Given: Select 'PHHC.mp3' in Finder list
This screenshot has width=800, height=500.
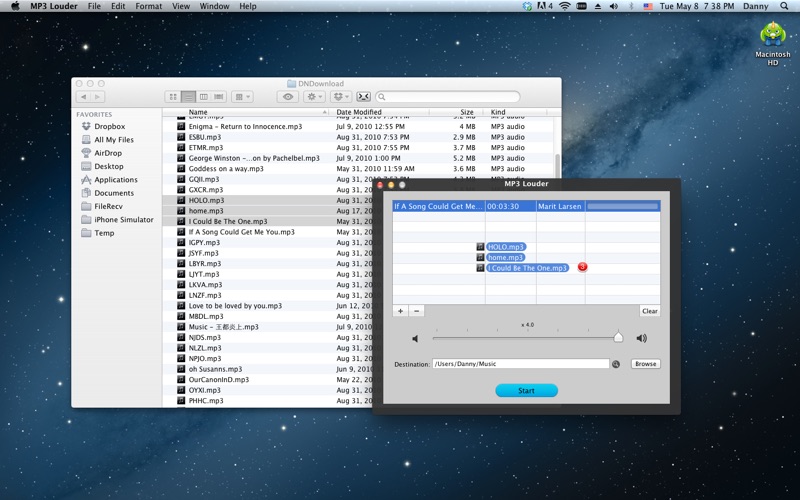Looking at the screenshot, I should (206, 401).
